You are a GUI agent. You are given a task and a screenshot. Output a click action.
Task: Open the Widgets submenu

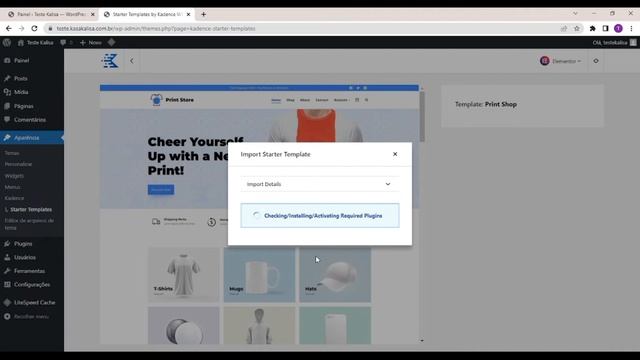[14, 176]
